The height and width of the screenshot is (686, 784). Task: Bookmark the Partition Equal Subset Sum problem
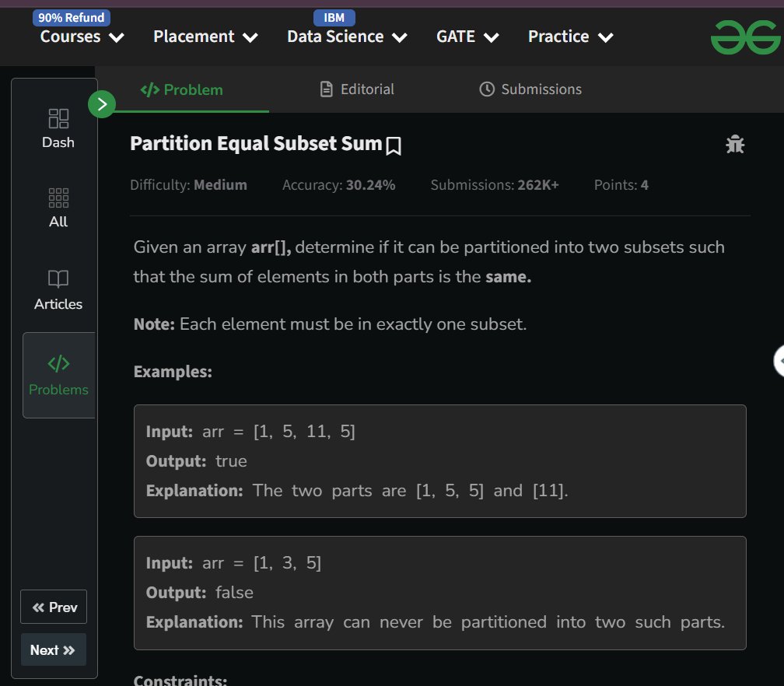(394, 145)
